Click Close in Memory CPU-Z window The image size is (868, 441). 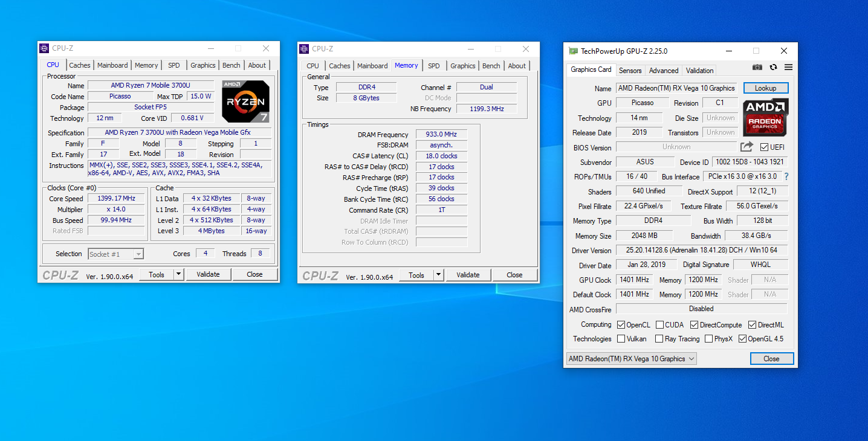(514, 275)
